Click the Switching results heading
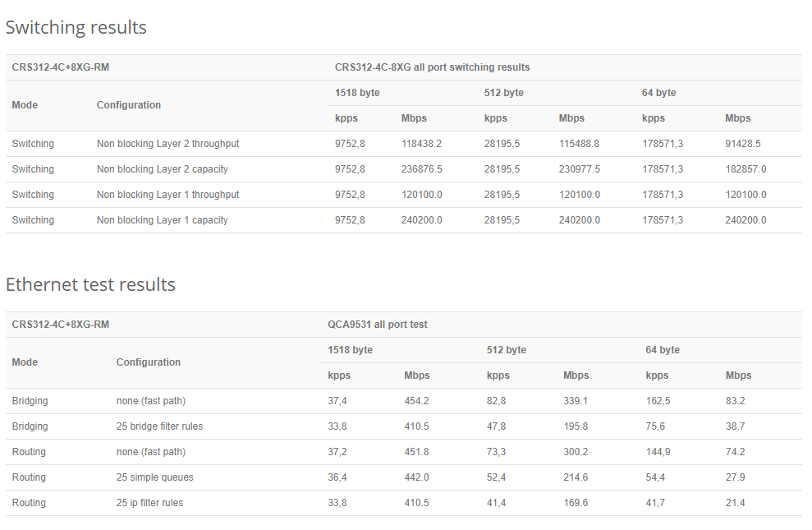This screenshot has height=530, width=812. pyautogui.click(x=76, y=27)
